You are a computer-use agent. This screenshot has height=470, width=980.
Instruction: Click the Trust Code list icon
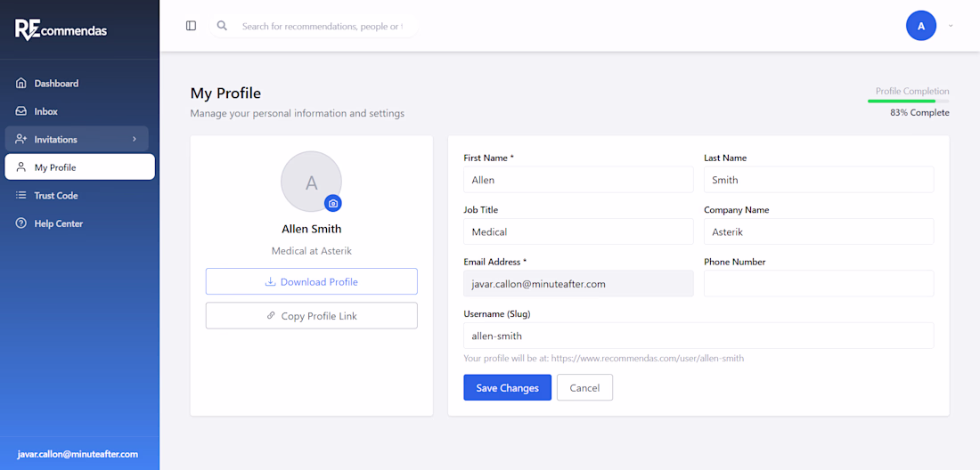21,196
